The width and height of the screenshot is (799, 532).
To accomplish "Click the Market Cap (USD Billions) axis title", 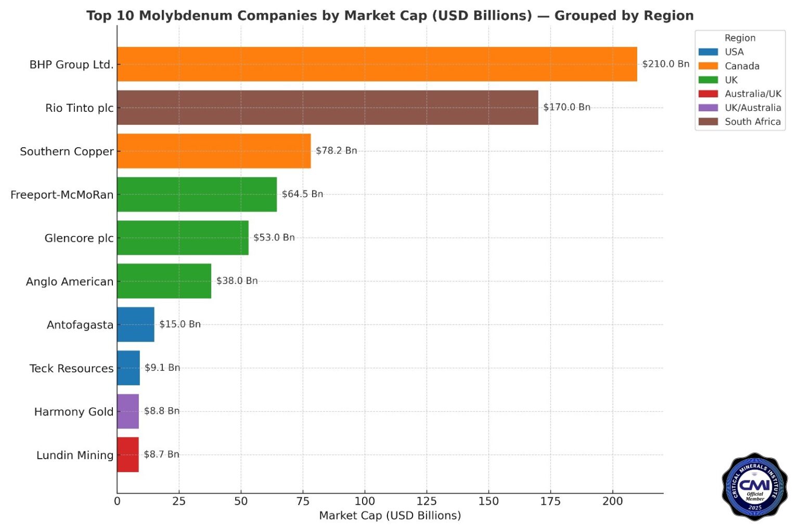I will coord(390,515).
